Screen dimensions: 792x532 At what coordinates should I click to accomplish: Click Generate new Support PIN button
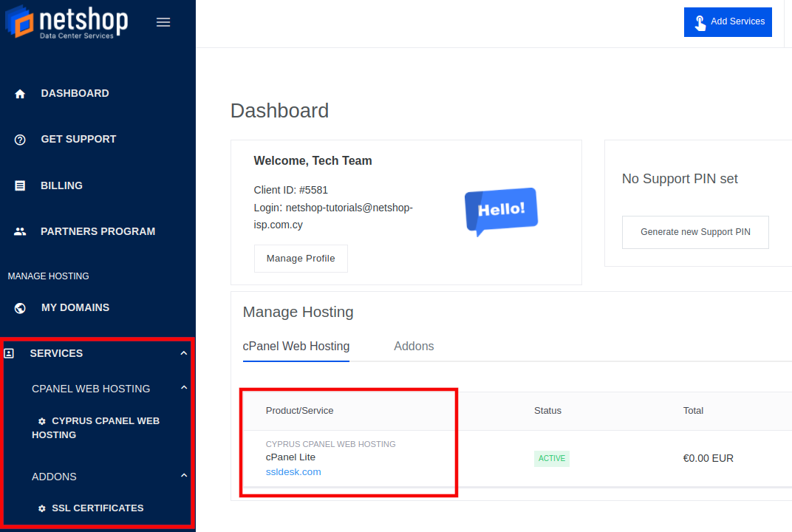click(695, 233)
